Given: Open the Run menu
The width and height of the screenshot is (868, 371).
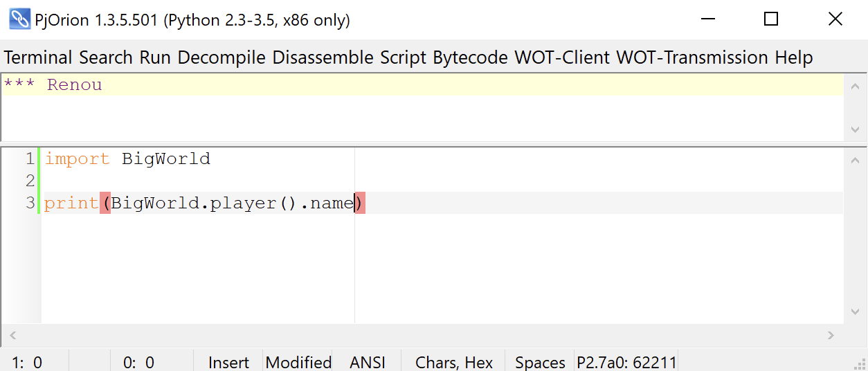Looking at the screenshot, I should (x=155, y=57).
